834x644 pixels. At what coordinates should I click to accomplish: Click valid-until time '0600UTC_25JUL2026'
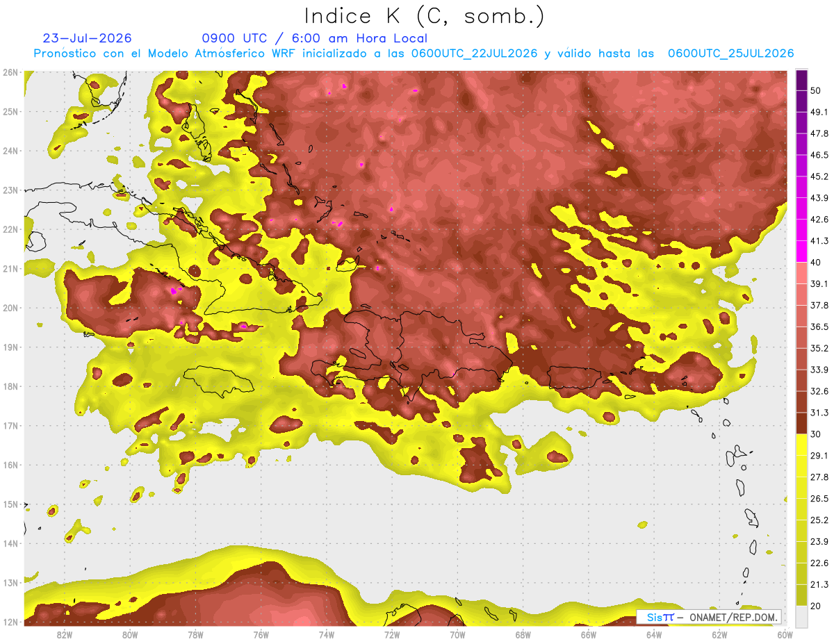tap(730, 53)
